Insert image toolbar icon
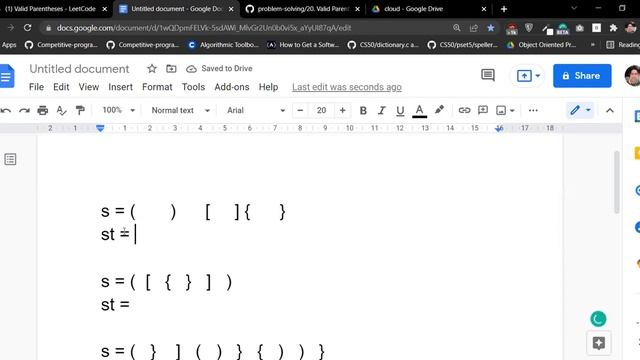The width and height of the screenshot is (640, 360). point(501,110)
